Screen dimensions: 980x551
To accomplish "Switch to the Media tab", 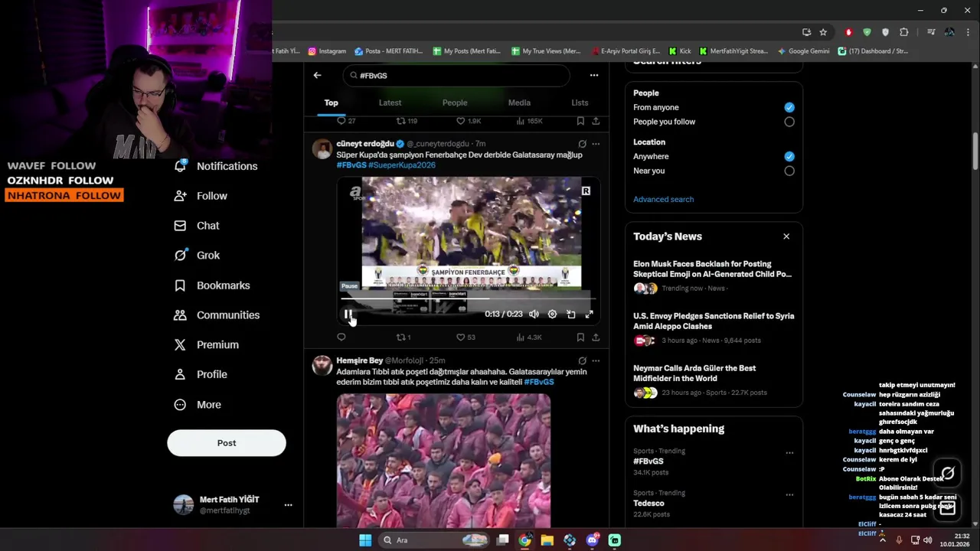I will [519, 103].
